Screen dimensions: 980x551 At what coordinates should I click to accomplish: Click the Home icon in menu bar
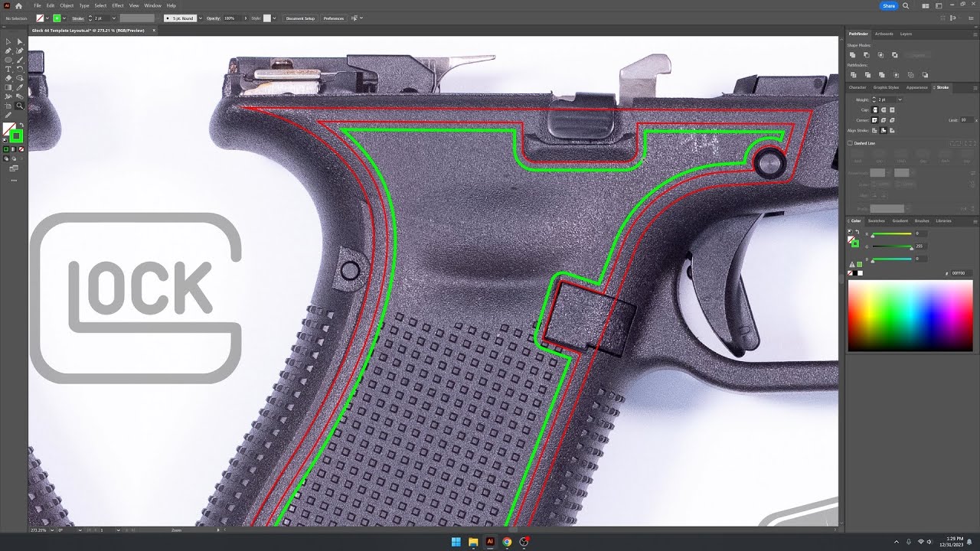pos(18,5)
